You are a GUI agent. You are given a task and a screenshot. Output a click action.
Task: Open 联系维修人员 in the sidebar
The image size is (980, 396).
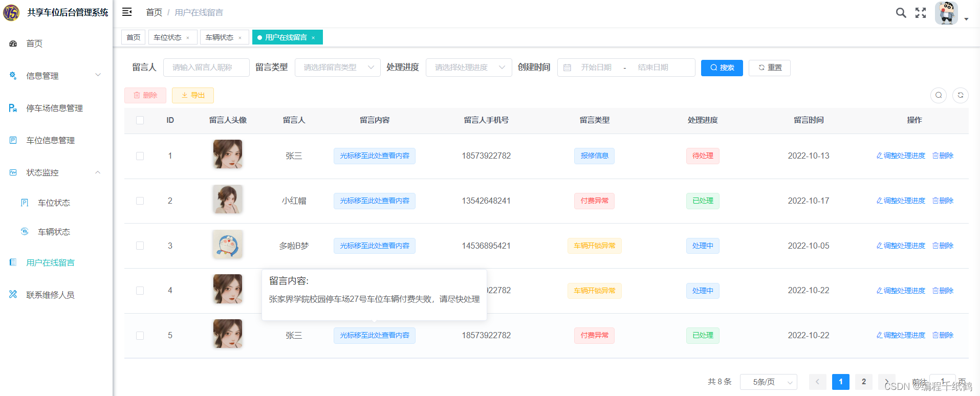[56, 295]
